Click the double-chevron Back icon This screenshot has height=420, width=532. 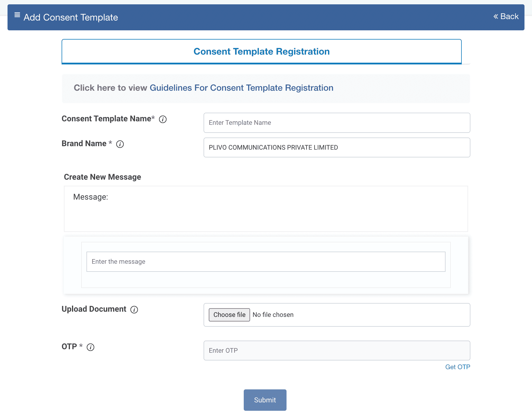tap(495, 16)
